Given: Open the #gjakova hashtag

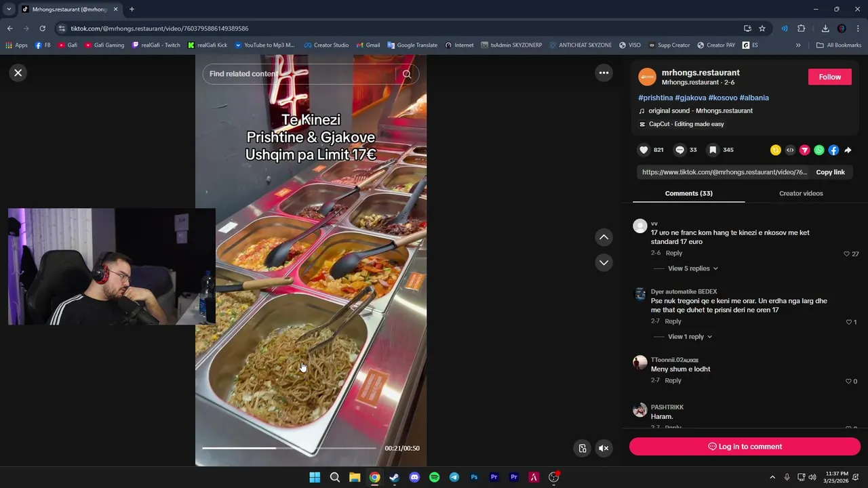Looking at the screenshot, I should [690, 98].
